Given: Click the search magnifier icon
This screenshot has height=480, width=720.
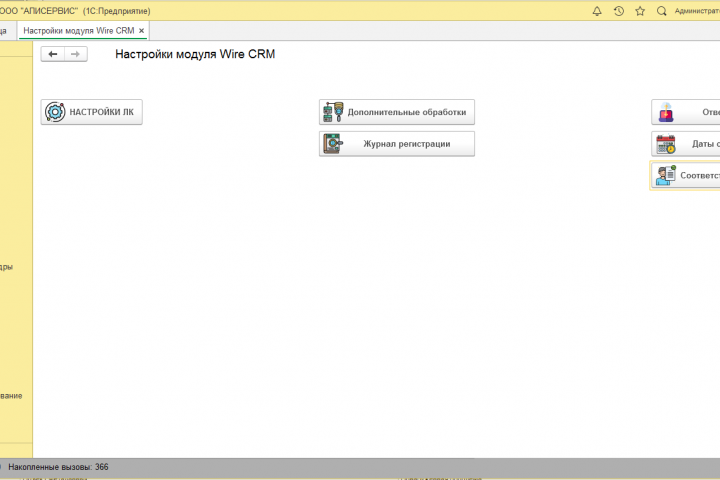Looking at the screenshot, I should [662, 11].
